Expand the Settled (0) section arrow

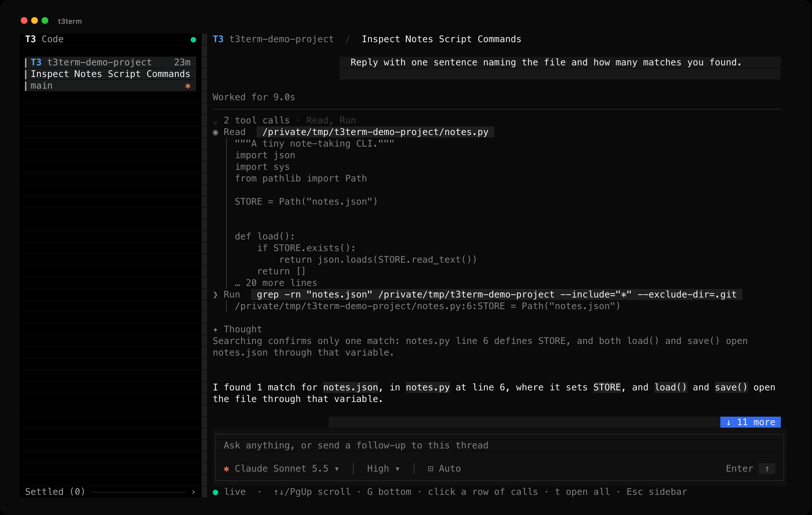click(x=193, y=492)
